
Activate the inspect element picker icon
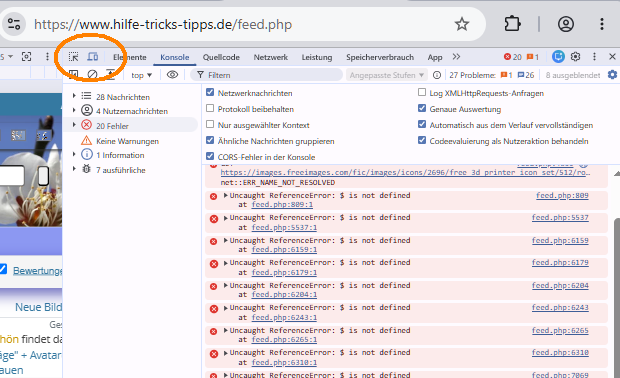click(73, 57)
